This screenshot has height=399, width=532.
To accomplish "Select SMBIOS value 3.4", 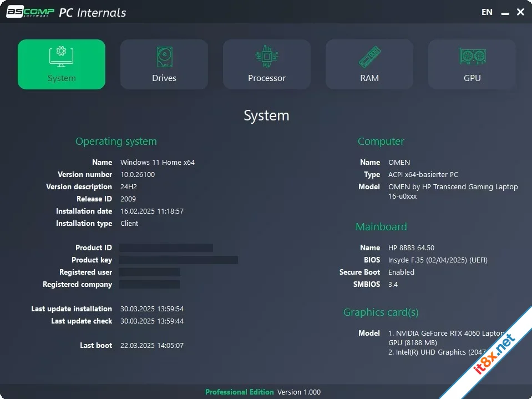I will [x=393, y=284].
